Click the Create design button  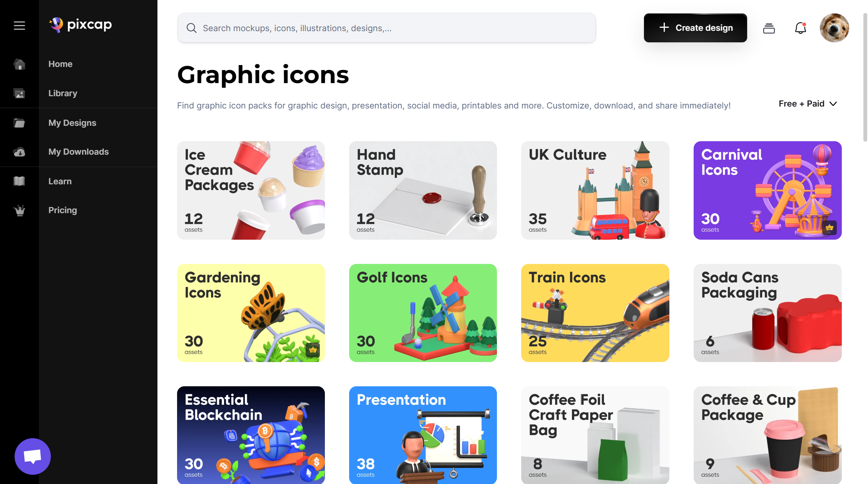695,28
